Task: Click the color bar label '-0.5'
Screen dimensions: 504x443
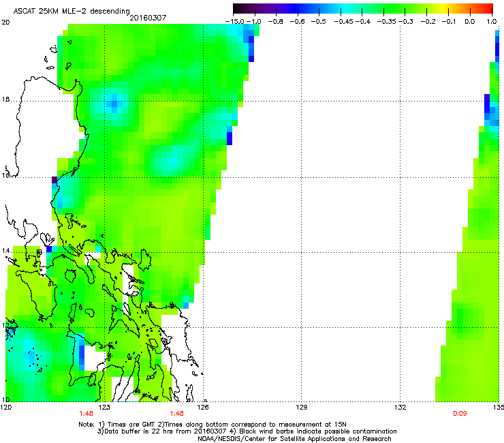Action: [x=319, y=22]
